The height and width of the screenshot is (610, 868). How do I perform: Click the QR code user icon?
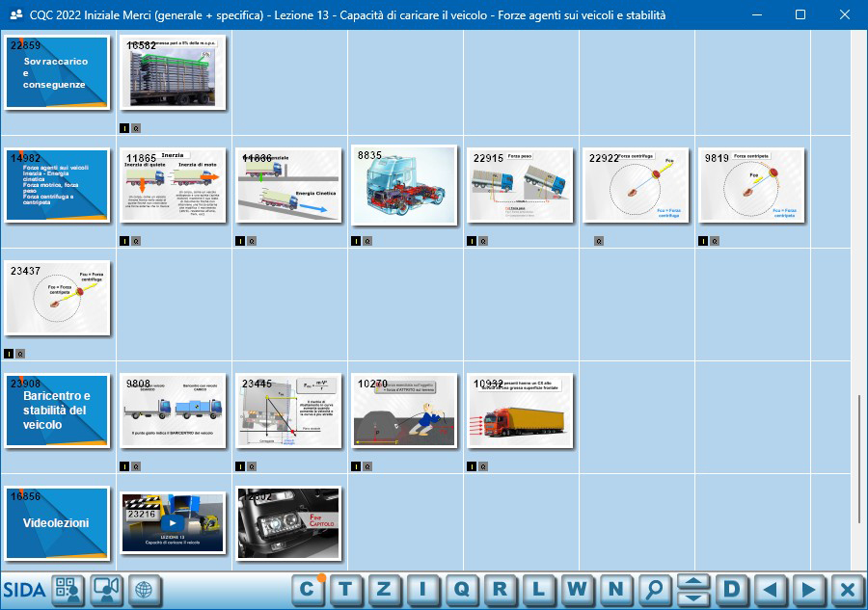point(68,590)
